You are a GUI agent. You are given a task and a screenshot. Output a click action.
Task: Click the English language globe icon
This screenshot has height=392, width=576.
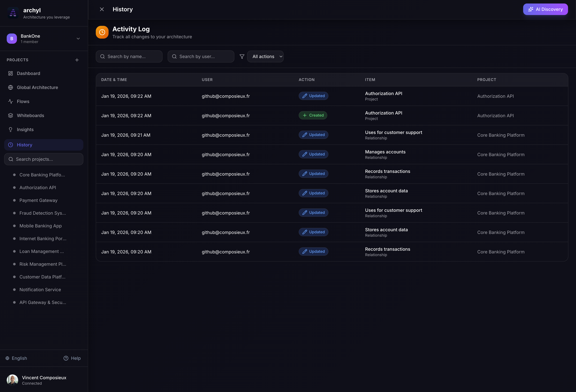pos(8,358)
